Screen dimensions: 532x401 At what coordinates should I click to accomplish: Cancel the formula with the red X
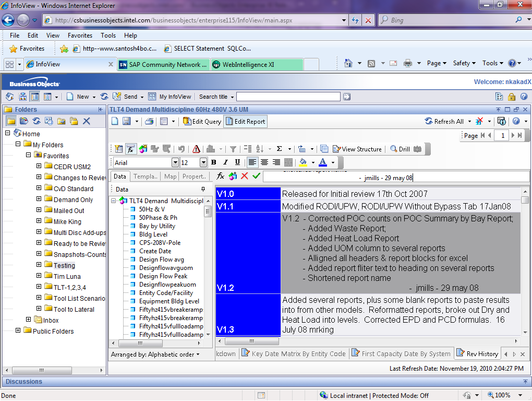point(244,176)
